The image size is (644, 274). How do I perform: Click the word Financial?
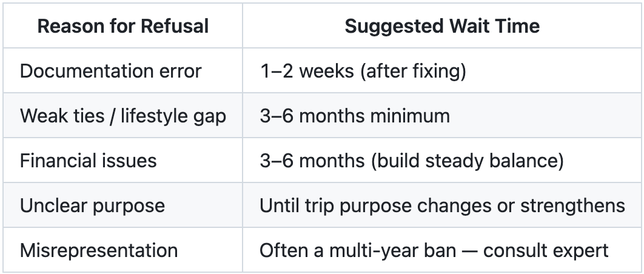[51, 161]
